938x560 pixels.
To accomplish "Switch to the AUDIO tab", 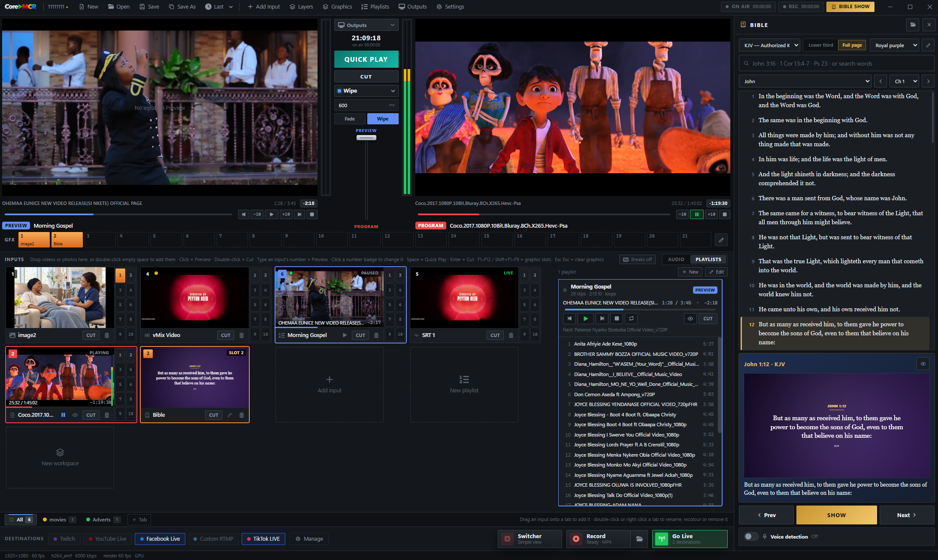I will [676, 259].
